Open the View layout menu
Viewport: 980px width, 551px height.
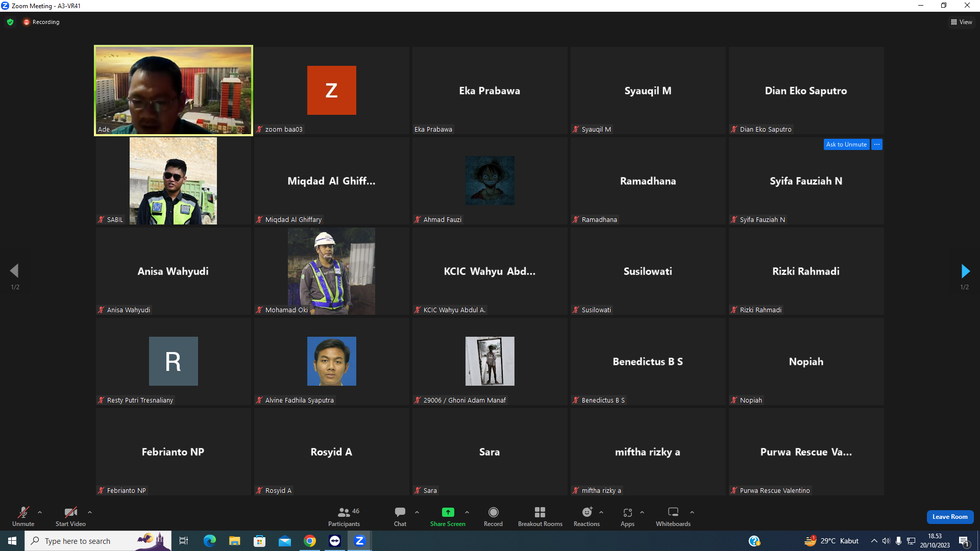click(961, 22)
